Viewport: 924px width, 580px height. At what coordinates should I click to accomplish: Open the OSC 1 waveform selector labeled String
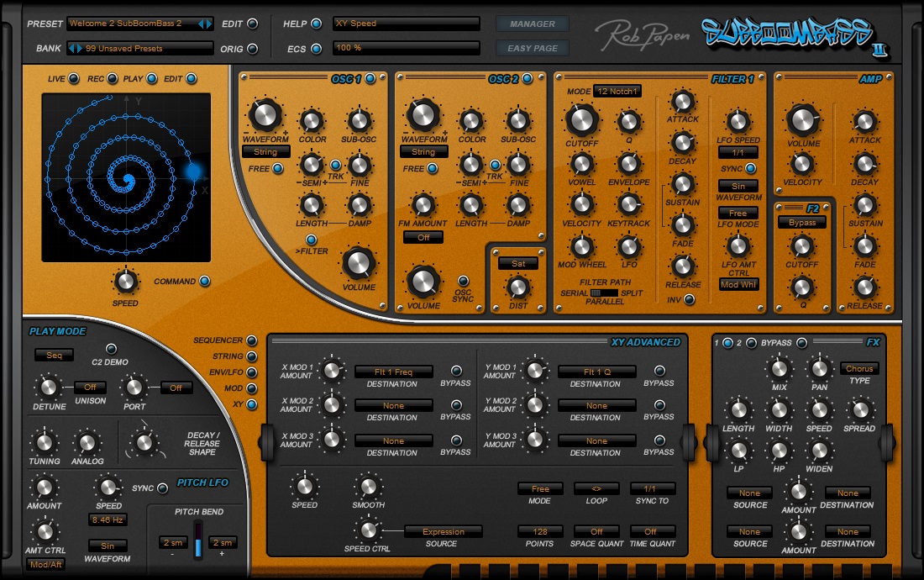[x=265, y=151]
